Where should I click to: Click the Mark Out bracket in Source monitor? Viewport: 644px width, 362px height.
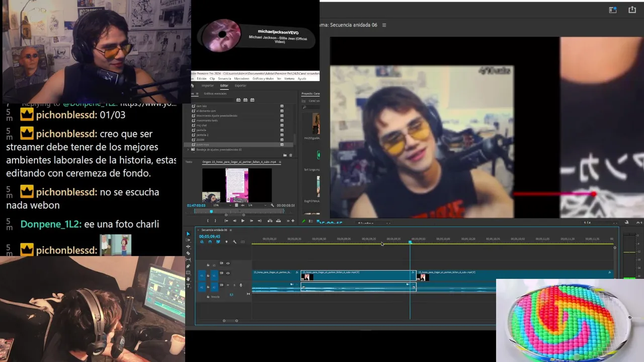point(215,221)
